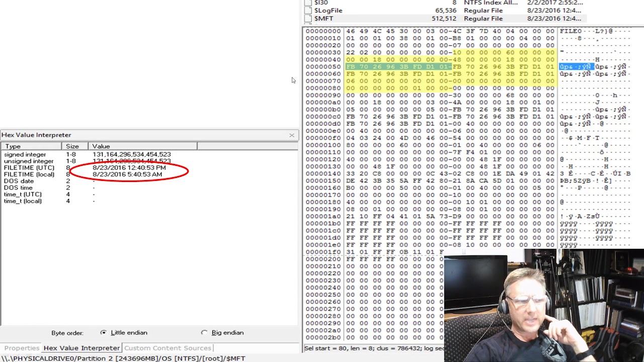The height and width of the screenshot is (362, 644).
Task: Close the Hex Value Interpreter panel
Action: pyautogui.click(x=292, y=135)
